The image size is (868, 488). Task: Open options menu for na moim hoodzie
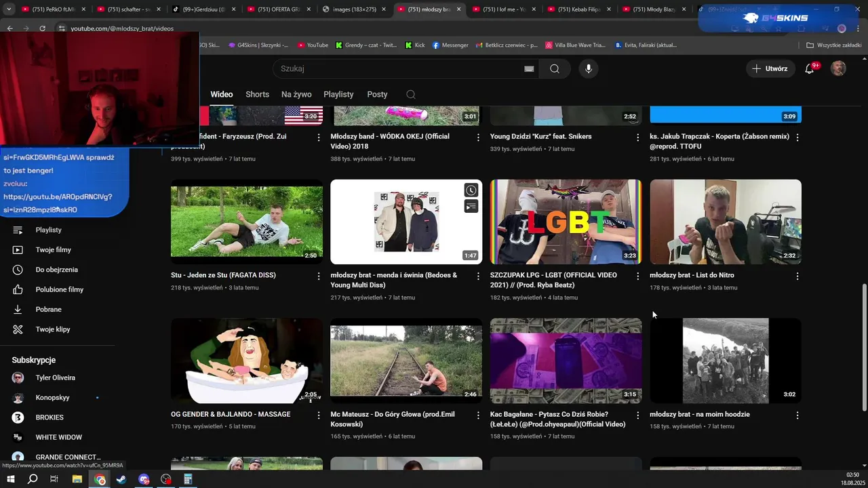tap(797, 415)
